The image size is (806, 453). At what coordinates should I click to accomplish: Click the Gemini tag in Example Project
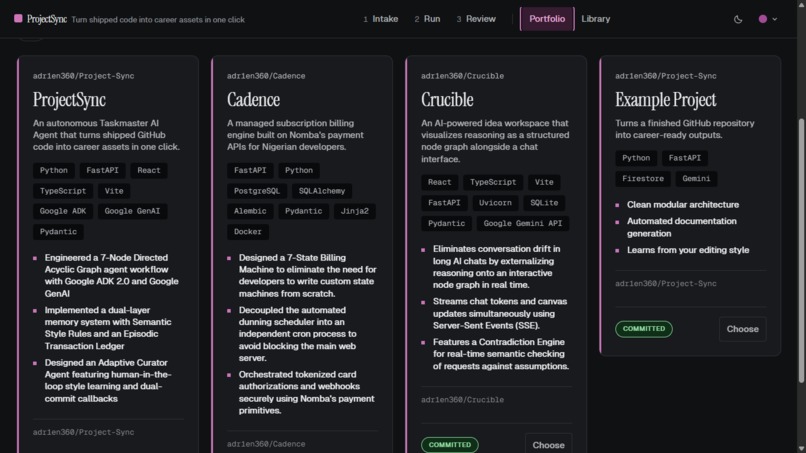[x=697, y=179]
